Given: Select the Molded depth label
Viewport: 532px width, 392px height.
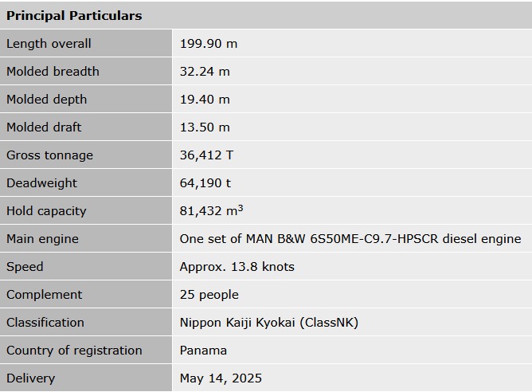Looking at the screenshot, I should coord(46,100).
